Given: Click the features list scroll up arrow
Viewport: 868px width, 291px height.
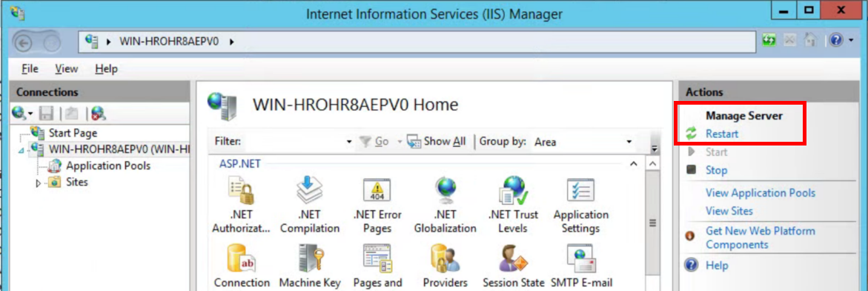Looking at the screenshot, I should tap(652, 164).
